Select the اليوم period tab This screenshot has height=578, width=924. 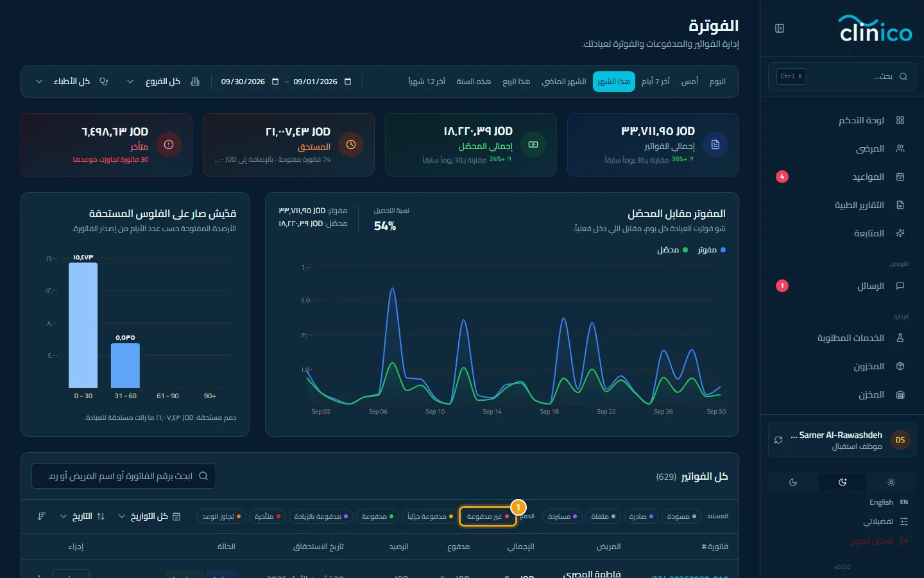click(717, 82)
